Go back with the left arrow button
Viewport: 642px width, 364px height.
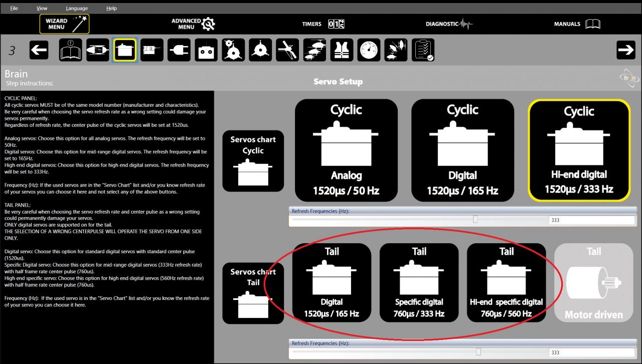click(x=39, y=50)
